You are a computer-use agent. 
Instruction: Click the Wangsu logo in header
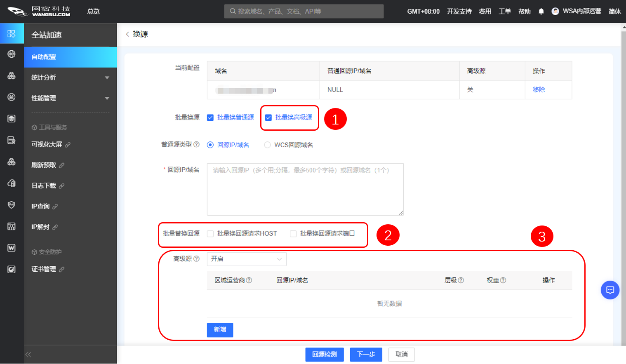coord(39,11)
